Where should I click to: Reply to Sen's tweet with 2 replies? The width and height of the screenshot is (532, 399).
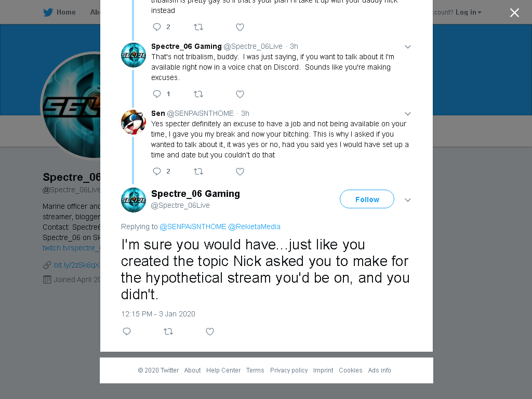coord(157,171)
